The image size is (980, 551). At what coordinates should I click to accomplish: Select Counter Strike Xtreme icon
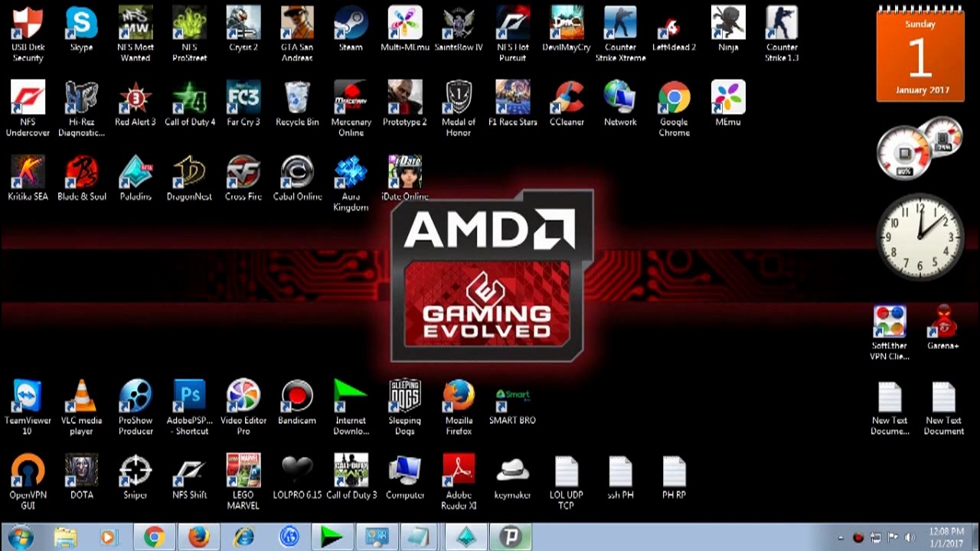[x=620, y=34]
